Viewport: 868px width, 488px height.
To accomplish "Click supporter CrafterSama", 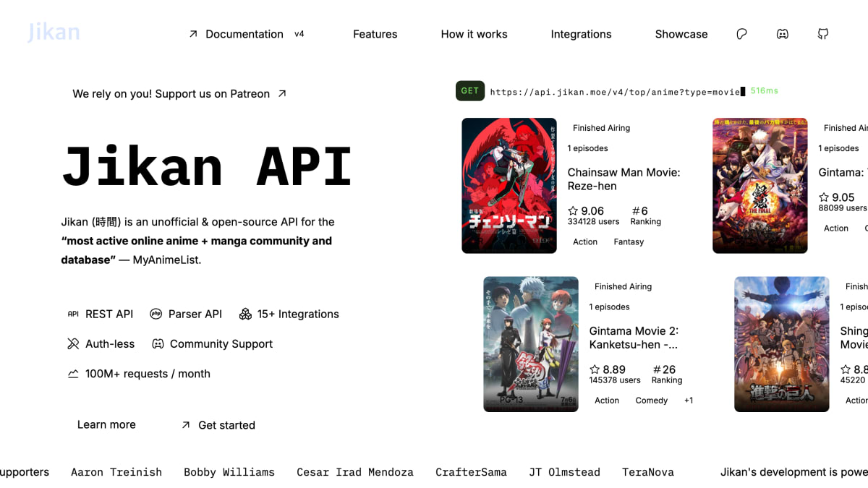I will pos(471,472).
